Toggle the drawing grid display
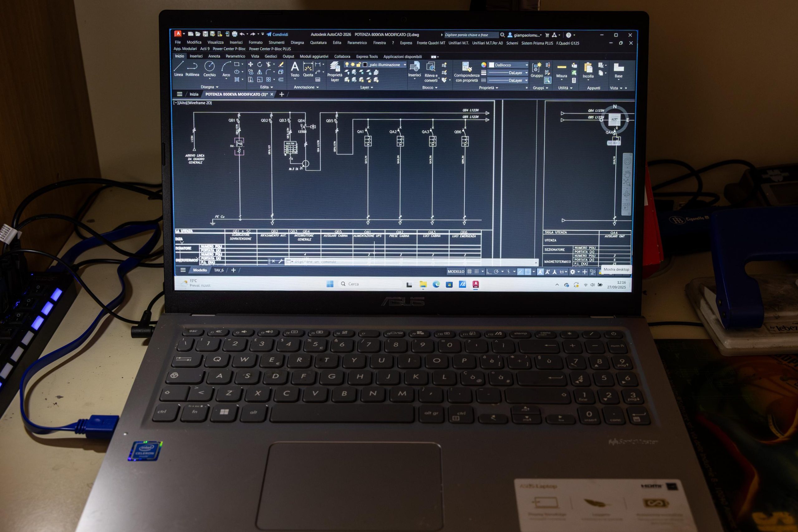This screenshot has width=798, height=532. (x=469, y=271)
